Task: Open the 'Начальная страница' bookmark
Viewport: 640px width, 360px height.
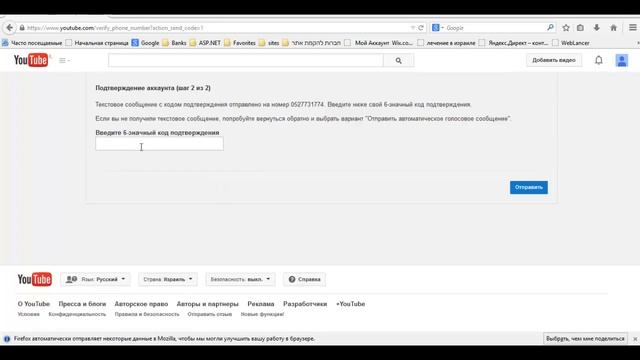Action: pos(97,43)
